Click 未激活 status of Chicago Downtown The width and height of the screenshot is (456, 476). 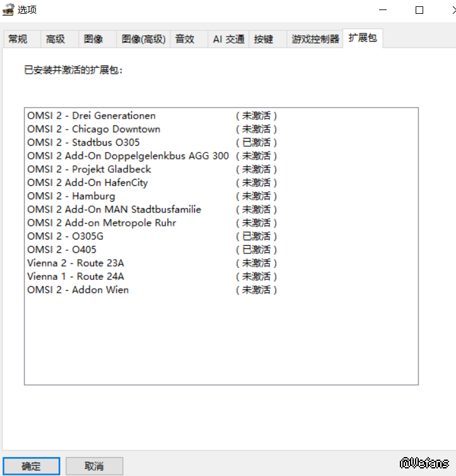256,129
